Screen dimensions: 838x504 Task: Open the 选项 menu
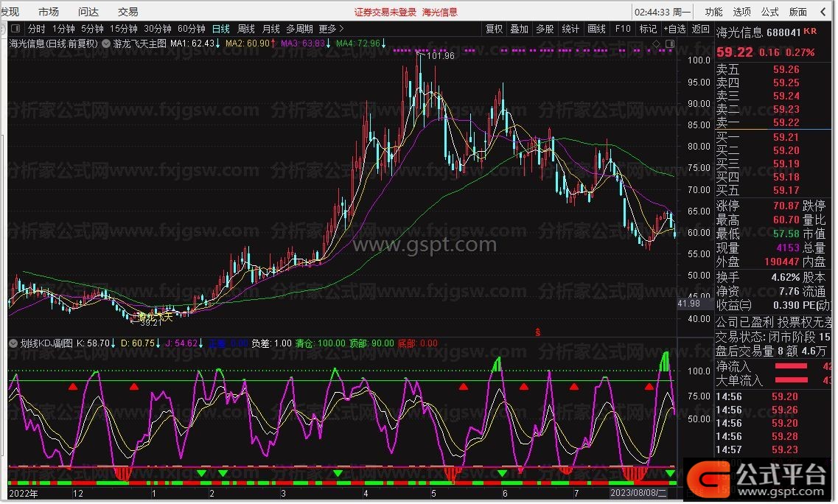click(741, 12)
